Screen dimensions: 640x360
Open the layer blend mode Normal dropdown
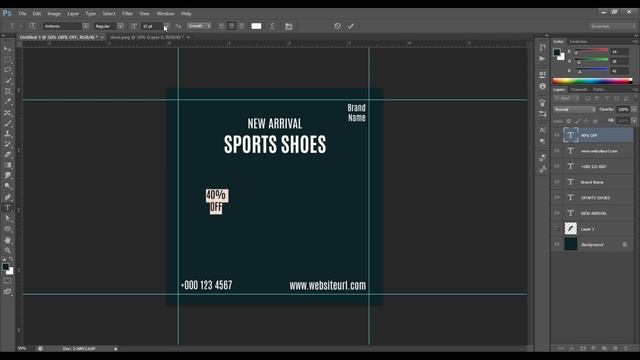[574, 109]
